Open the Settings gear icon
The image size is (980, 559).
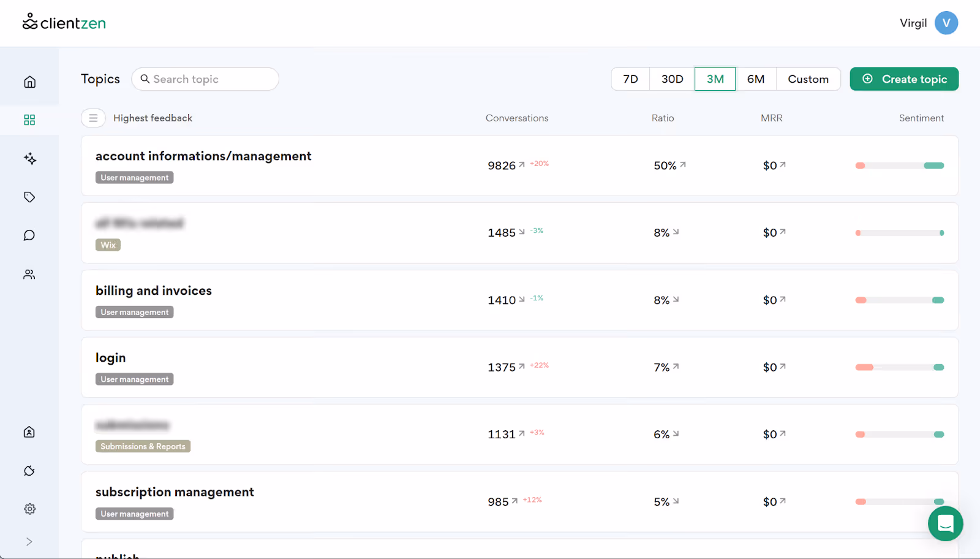click(29, 509)
